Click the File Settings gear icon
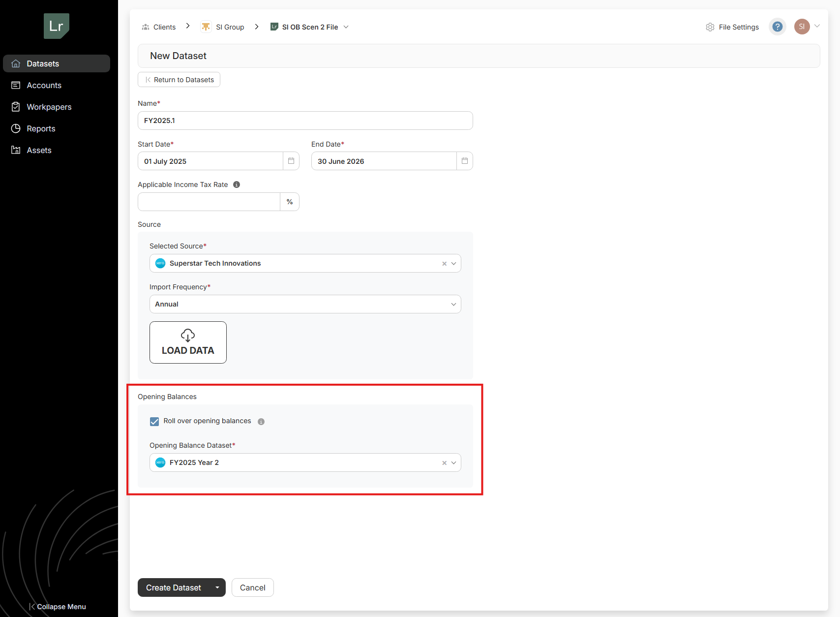 [710, 27]
